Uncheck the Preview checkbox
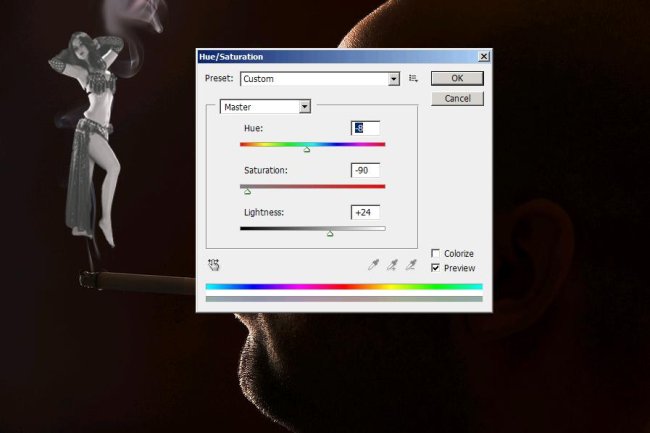The width and height of the screenshot is (650, 433). 435,268
